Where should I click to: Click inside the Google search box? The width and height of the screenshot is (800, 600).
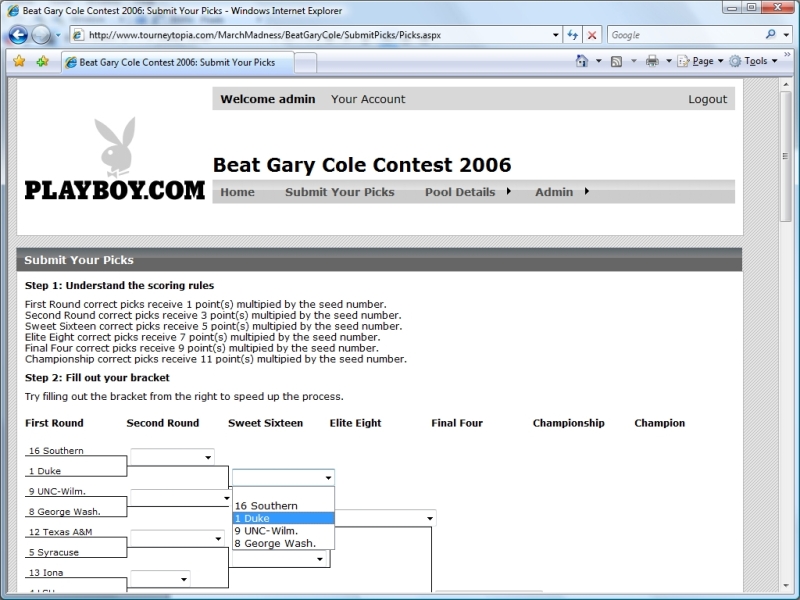(685, 35)
